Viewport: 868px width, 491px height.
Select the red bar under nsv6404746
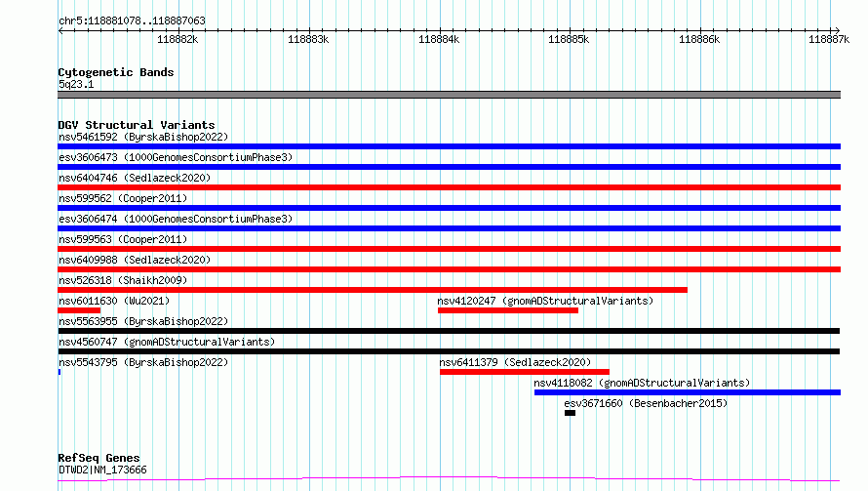[x=449, y=187]
